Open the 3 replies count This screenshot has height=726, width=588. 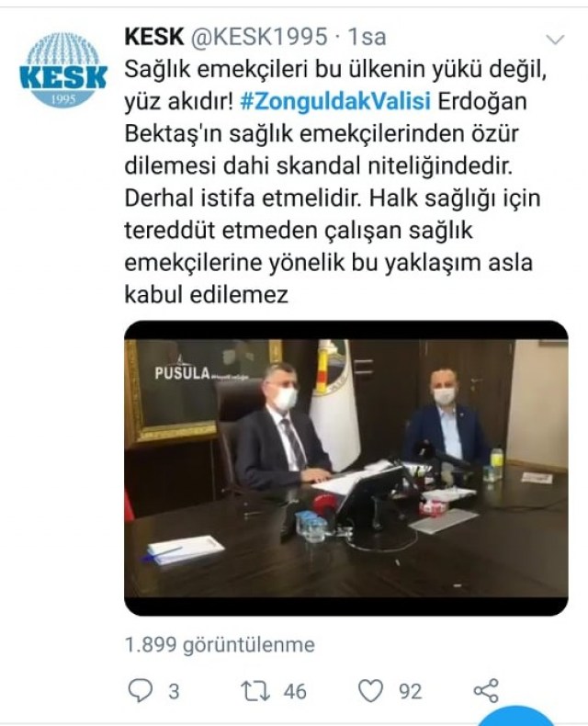tap(174, 692)
